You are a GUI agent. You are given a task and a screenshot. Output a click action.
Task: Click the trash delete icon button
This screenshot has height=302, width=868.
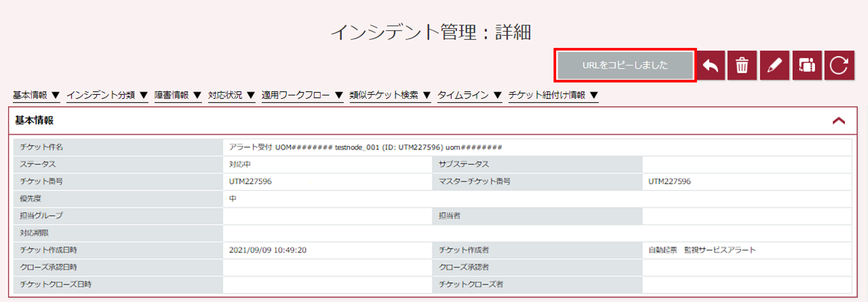tap(742, 65)
